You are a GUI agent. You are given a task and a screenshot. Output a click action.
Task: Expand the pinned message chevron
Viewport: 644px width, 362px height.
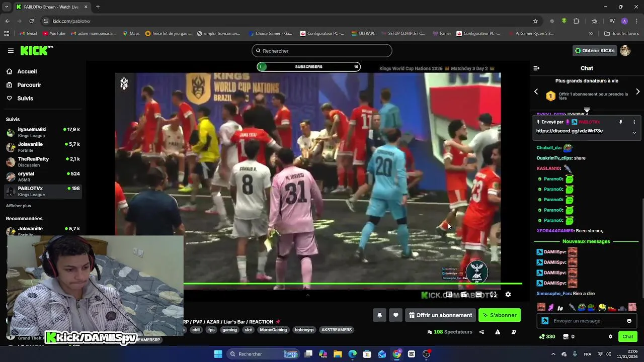coord(634,133)
